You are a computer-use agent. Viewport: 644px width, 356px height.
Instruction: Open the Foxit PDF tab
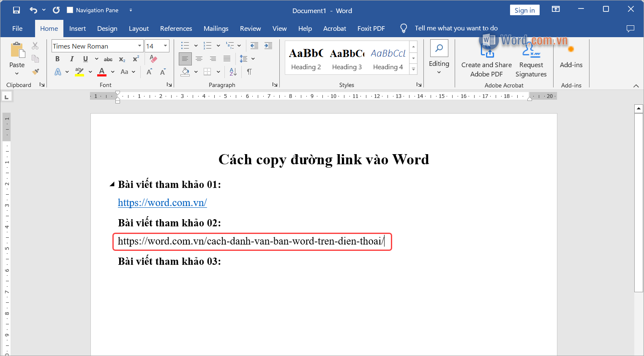371,28
